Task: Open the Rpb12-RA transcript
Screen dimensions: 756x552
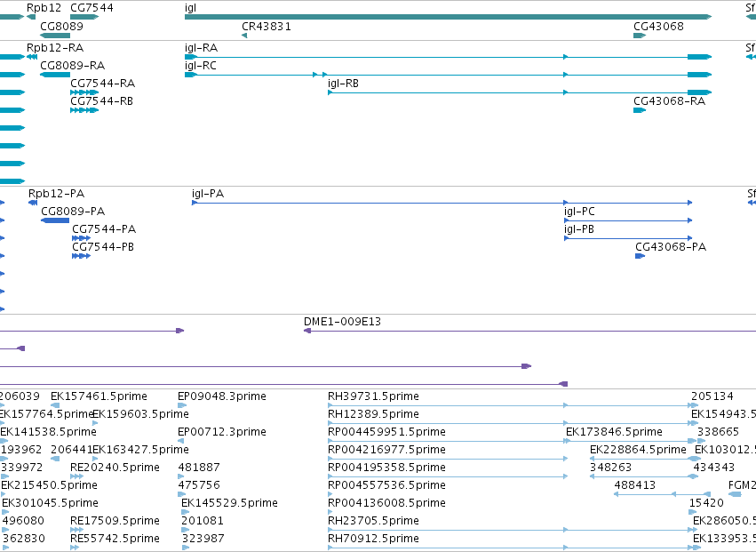Action: click(32, 57)
